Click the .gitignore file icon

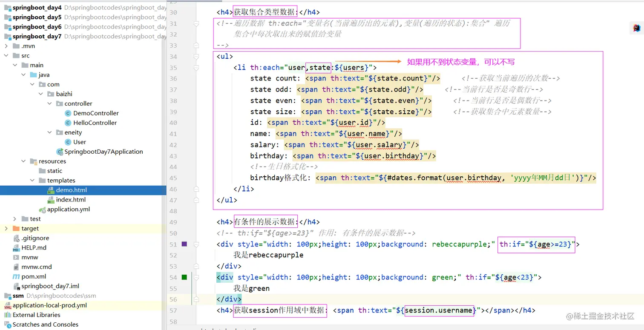(x=16, y=238)
